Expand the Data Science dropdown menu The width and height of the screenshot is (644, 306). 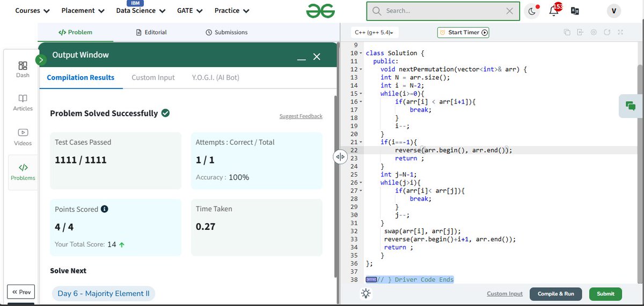click(141, 11)
